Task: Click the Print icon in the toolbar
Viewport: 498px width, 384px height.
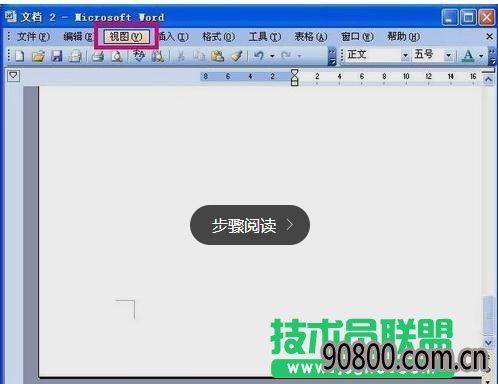Action: (98, 56)
